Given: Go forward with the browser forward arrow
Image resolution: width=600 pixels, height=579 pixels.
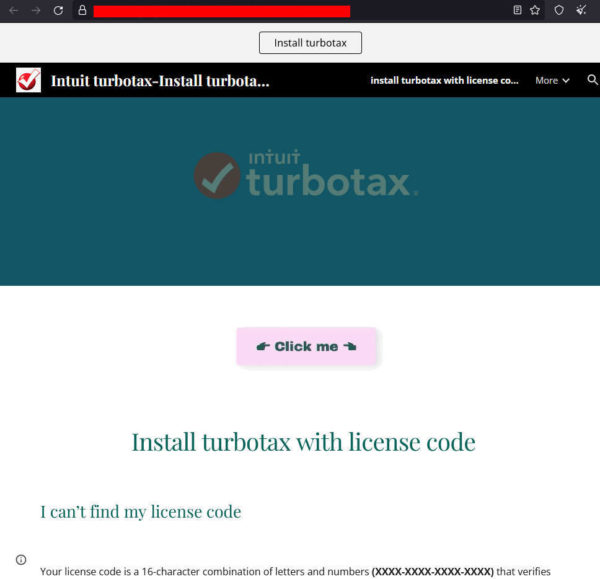Looking at the screenshot, I should click(36, 10).
